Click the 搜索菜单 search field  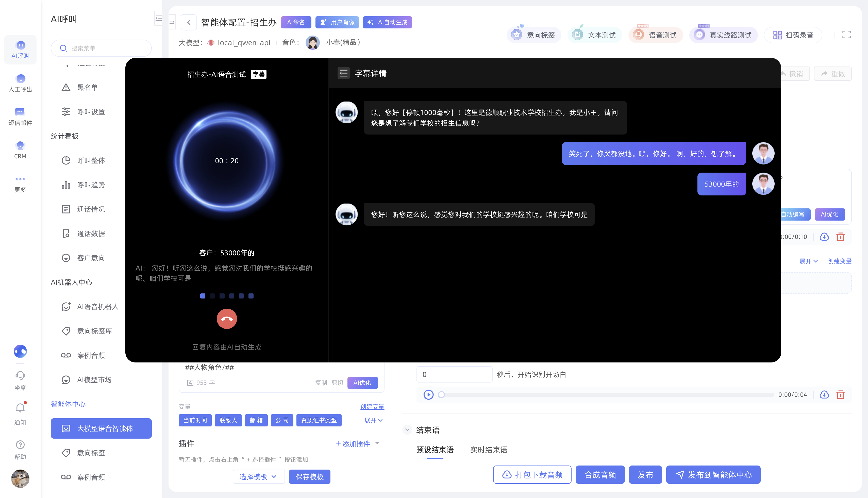click(101, 48)
